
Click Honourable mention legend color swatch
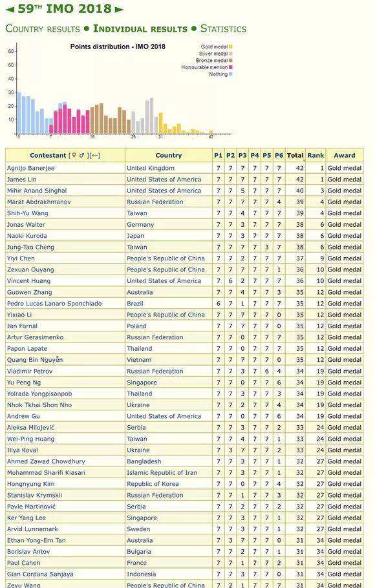[x=231, y=67]
